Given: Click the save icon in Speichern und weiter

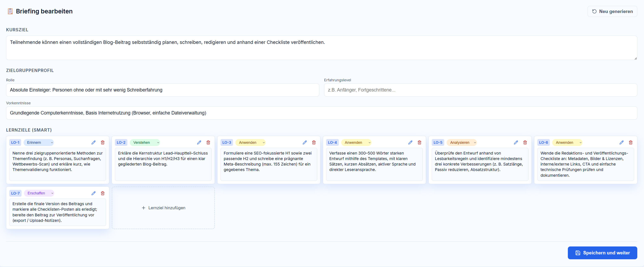Looking at the screenshot, I should pos(578,253).
